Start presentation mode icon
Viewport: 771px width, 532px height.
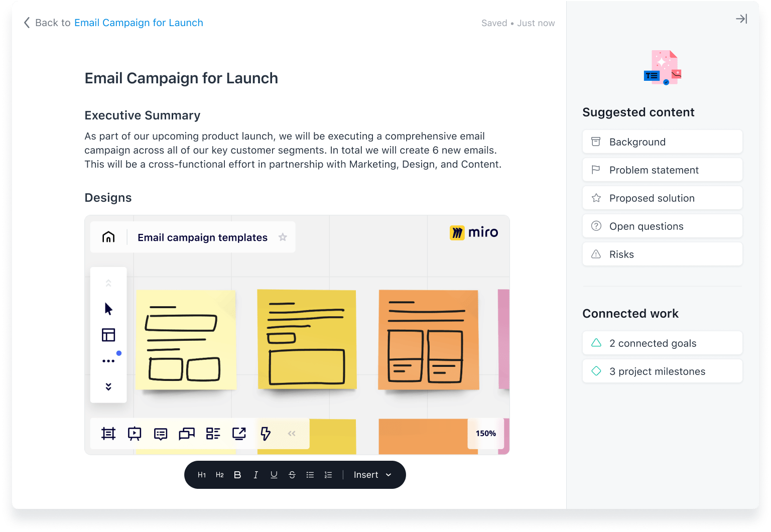coord(135,433)
